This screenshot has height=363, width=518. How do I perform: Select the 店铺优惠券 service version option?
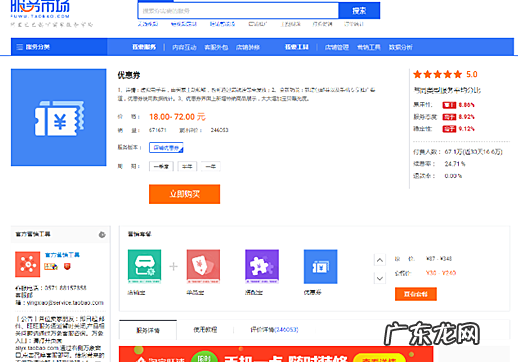click(166, 148)
